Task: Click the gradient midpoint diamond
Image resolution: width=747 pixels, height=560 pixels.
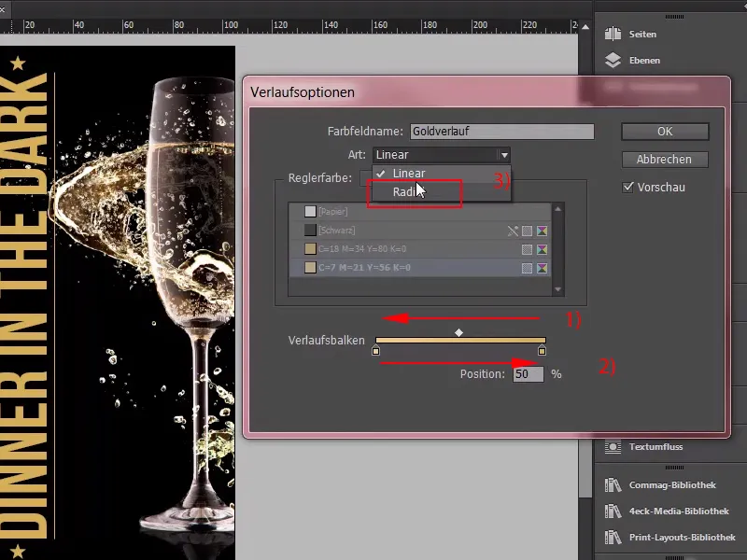Action: (458, 332)
